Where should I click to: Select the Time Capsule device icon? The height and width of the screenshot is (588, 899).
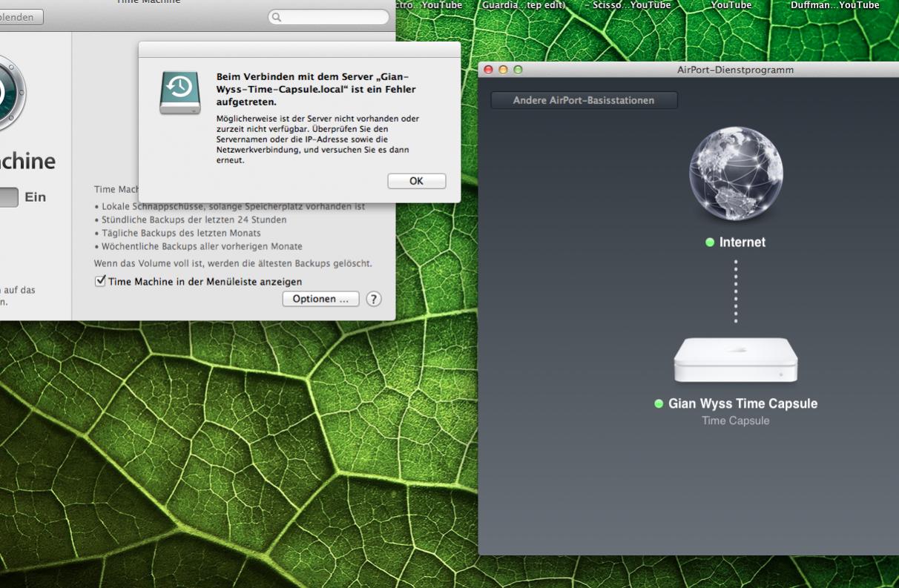tap(735, 360)
